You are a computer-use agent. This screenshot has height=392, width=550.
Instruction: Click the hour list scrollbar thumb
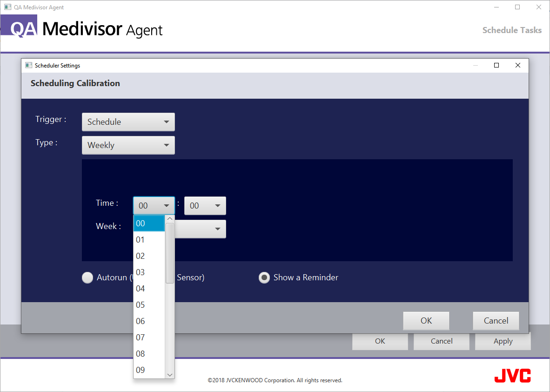170,253
